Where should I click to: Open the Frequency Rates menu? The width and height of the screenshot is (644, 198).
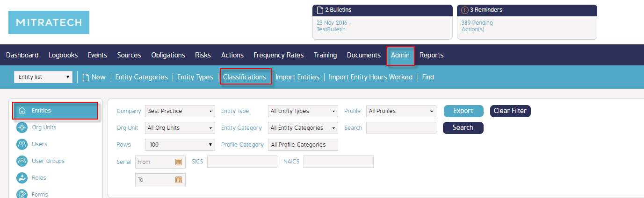point(279,55)
